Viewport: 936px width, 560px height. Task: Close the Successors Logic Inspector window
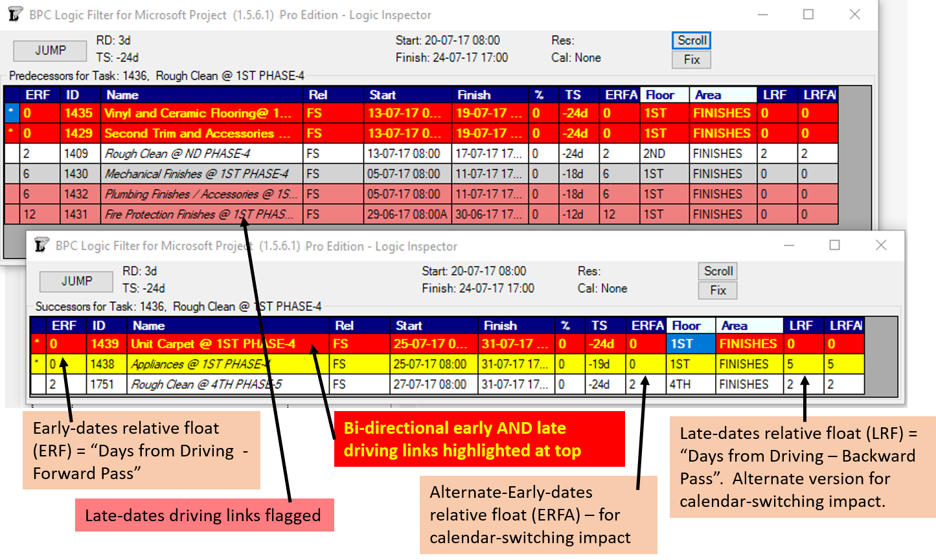[881, 245]
